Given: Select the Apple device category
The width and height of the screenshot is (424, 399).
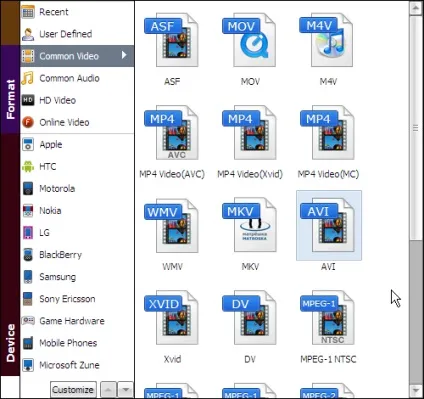Looking at the screenshot, I should coord(77,144).
